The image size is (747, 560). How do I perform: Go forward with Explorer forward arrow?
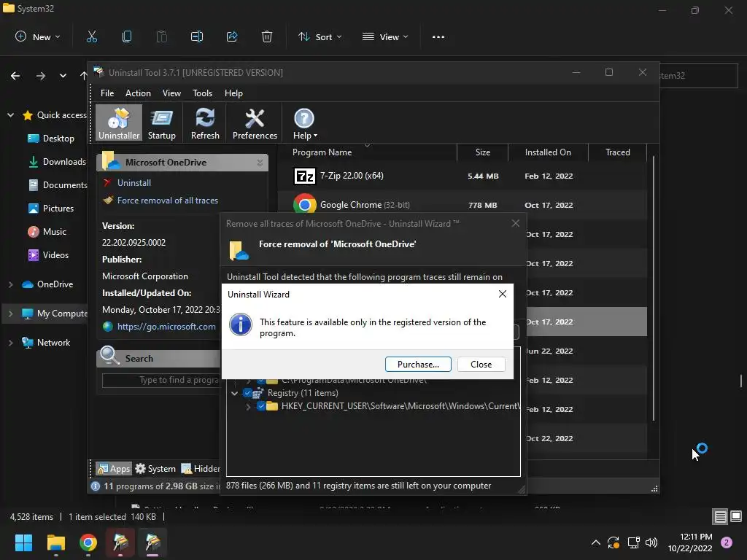point(41,76)
